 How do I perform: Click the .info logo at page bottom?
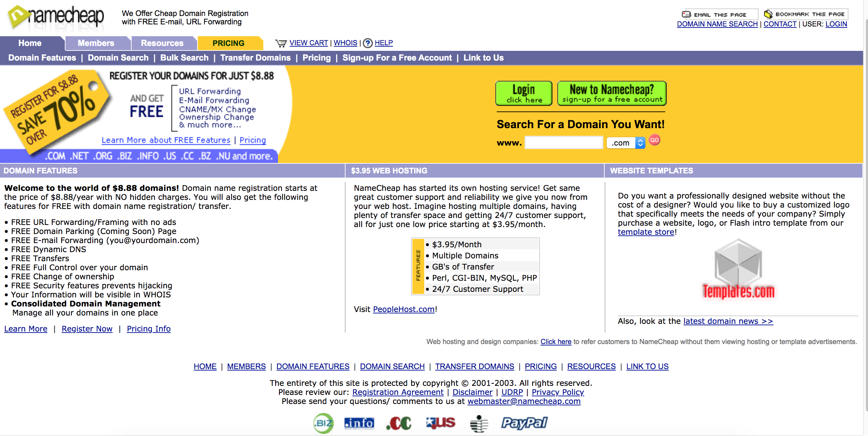click(x=359, y=423)
